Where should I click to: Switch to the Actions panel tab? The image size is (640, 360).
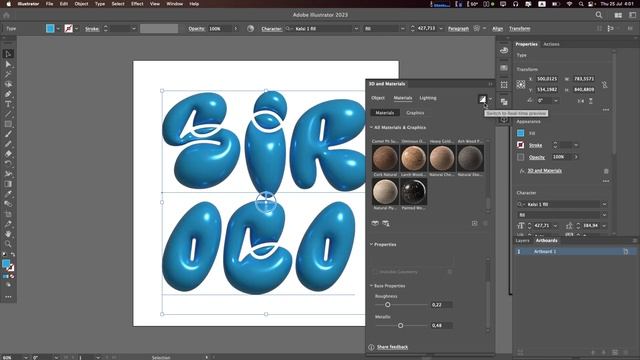click(x=551, y=44)
